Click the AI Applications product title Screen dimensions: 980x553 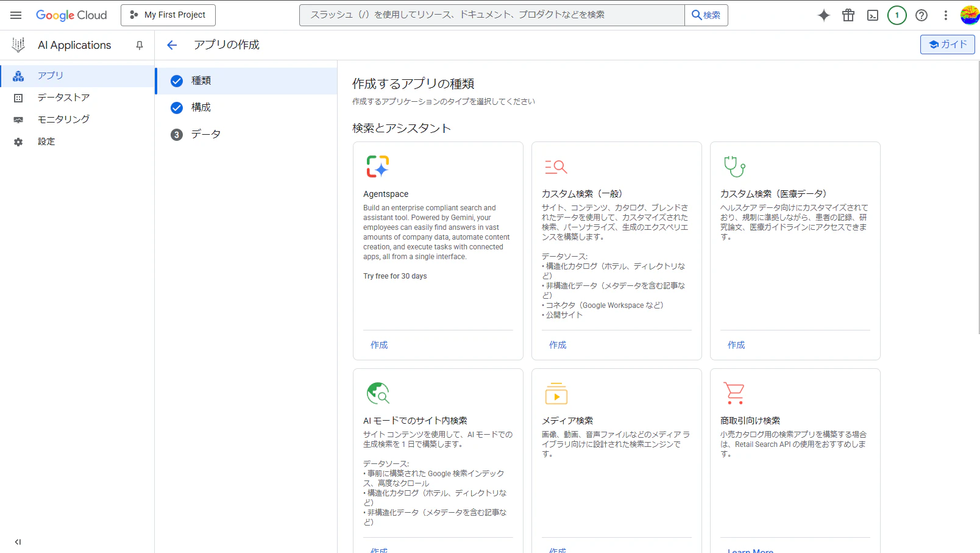coord(74,45)
